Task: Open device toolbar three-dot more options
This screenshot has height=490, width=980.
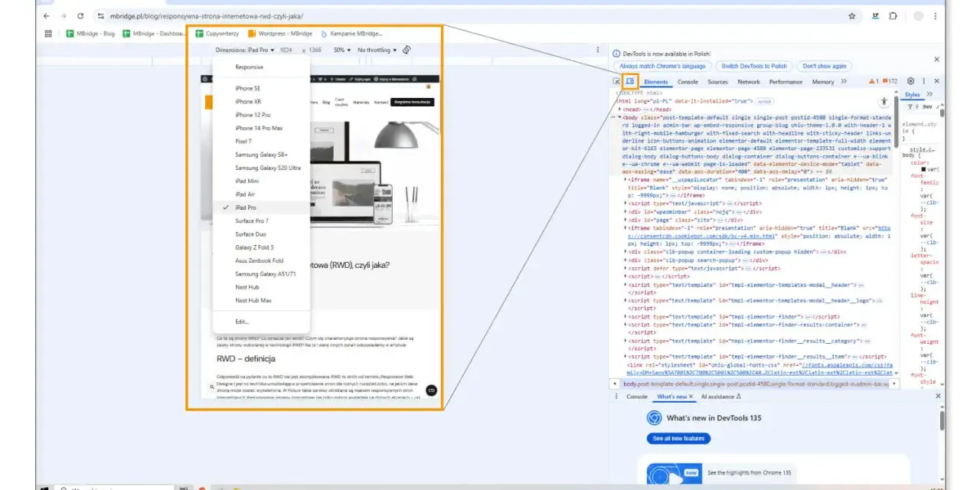Action: point(598,50)
